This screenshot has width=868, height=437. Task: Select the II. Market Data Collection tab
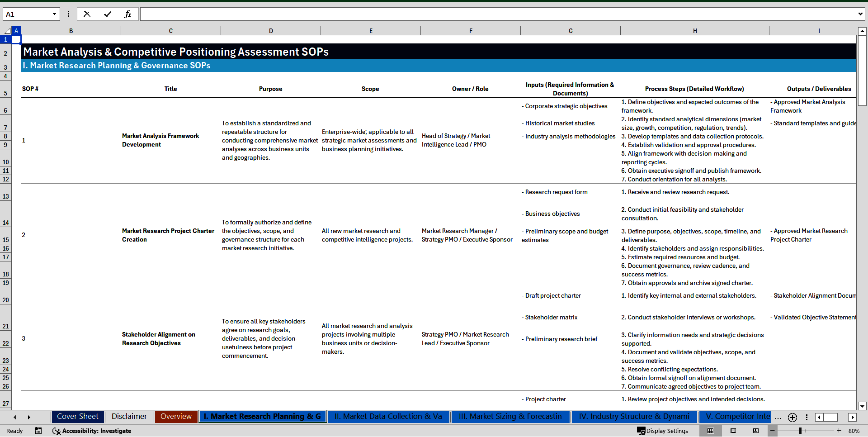[x=388, y=417]
